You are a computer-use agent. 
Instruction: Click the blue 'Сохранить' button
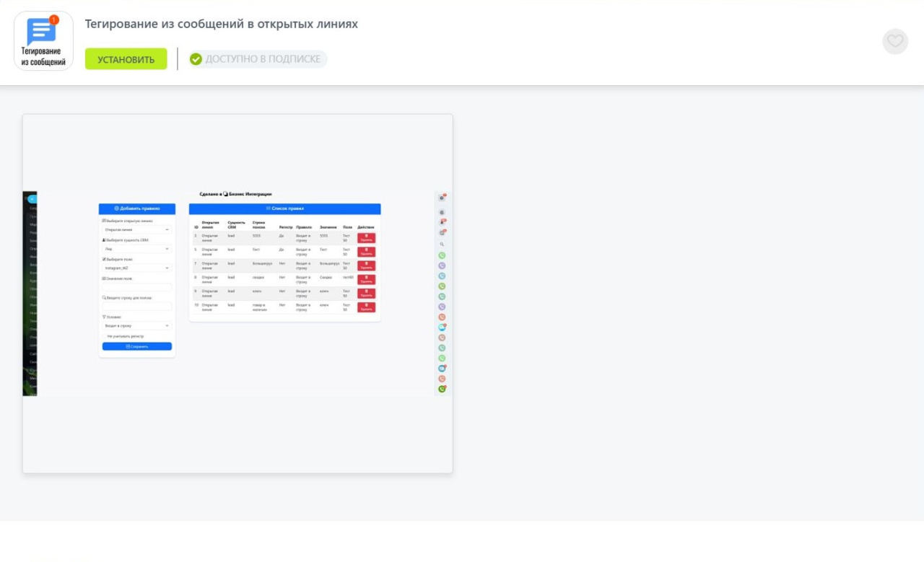pos(136,346)
